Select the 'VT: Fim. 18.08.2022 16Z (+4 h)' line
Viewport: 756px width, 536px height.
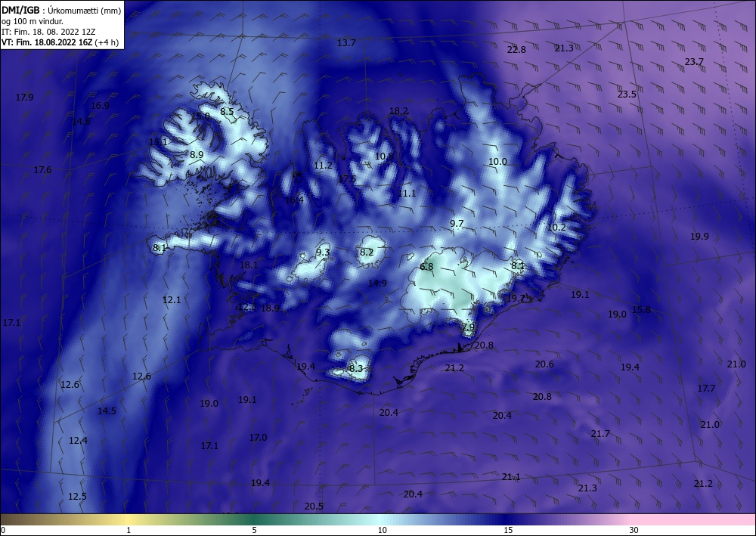click(60, 42)
